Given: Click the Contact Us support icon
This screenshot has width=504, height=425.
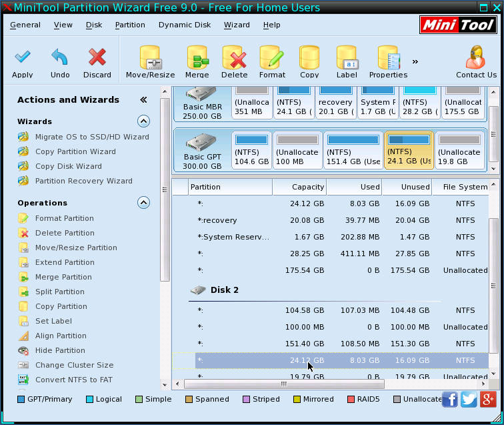Looking at the screenshot, I should click(x=476, y=57).
